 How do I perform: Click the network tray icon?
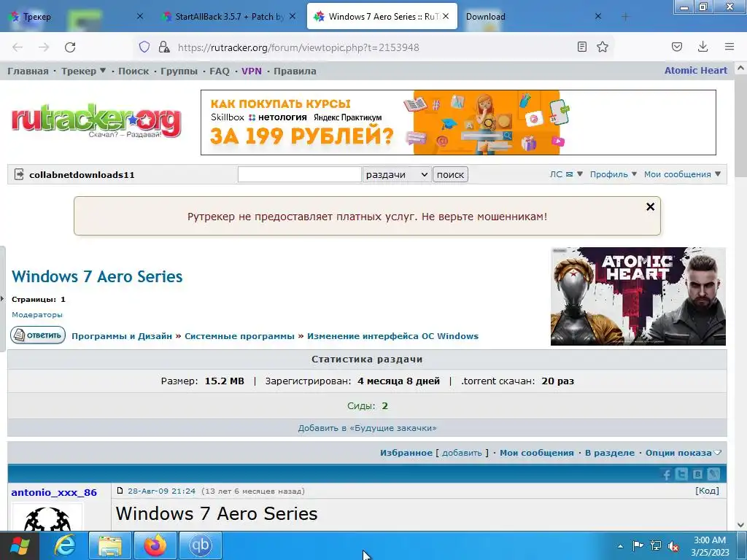656,545
